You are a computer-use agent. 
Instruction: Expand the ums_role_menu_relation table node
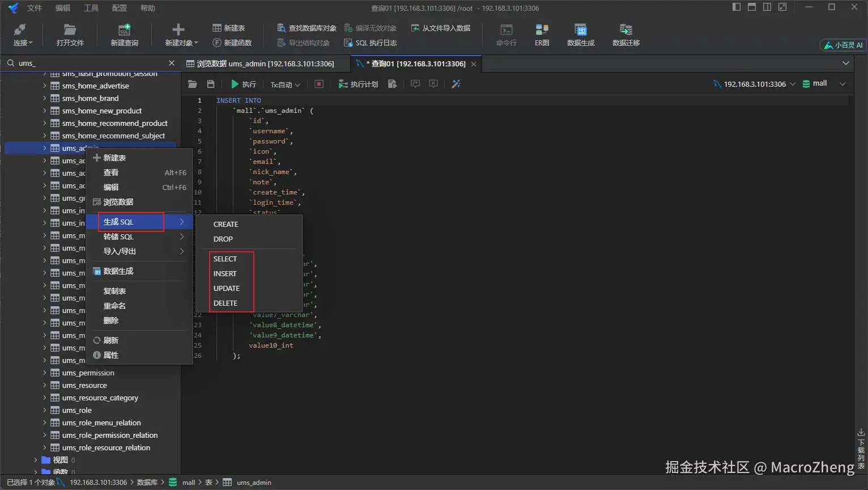(x=45, y=423)
